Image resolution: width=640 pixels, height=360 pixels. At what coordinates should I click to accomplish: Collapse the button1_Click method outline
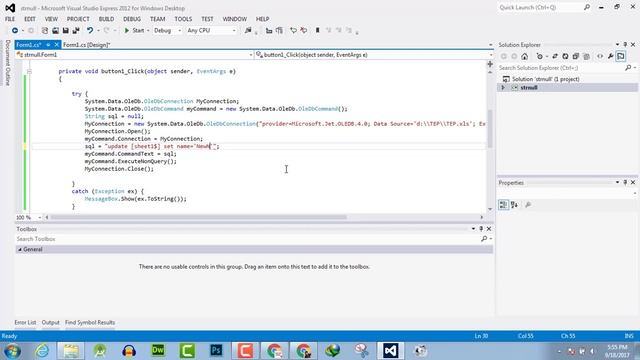(29, 71)
